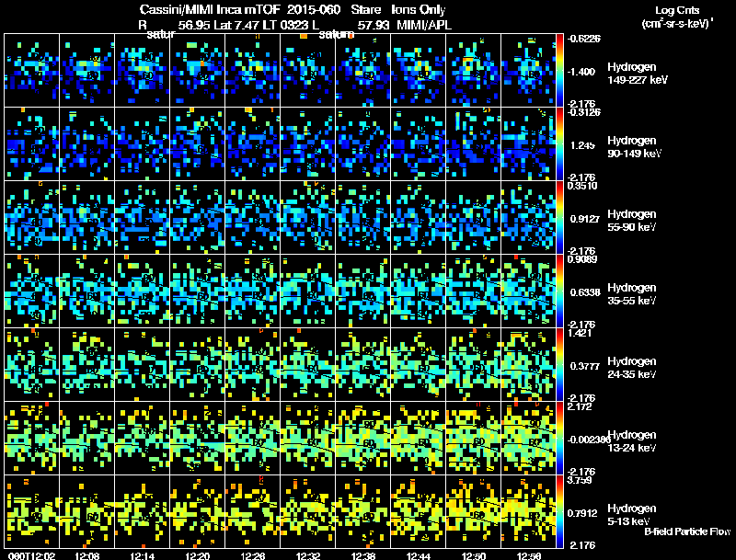Click the '1.245' color scale value
The width and height of the screenshot is (736, 560).
click(x=582, y=145)
